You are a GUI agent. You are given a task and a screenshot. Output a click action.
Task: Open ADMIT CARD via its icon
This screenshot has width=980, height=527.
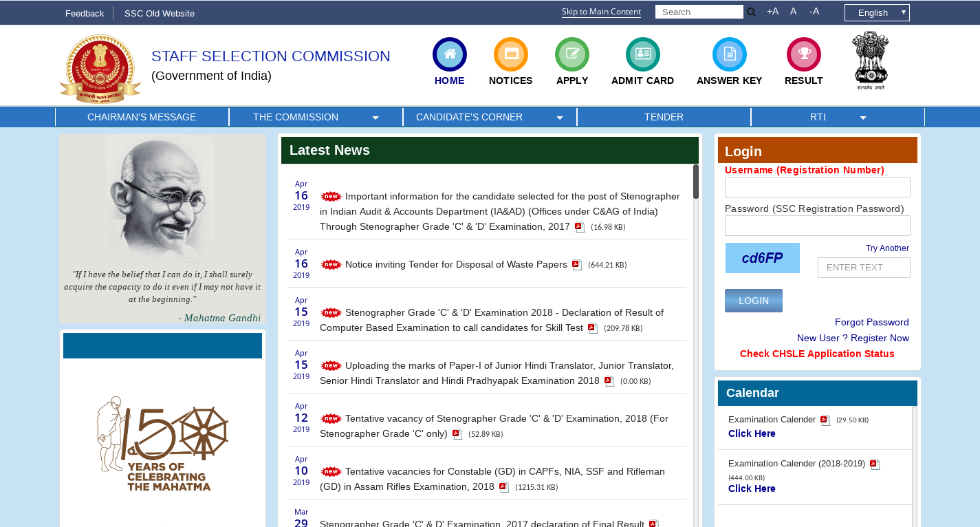pyautogui.click(x=642, y=54)
